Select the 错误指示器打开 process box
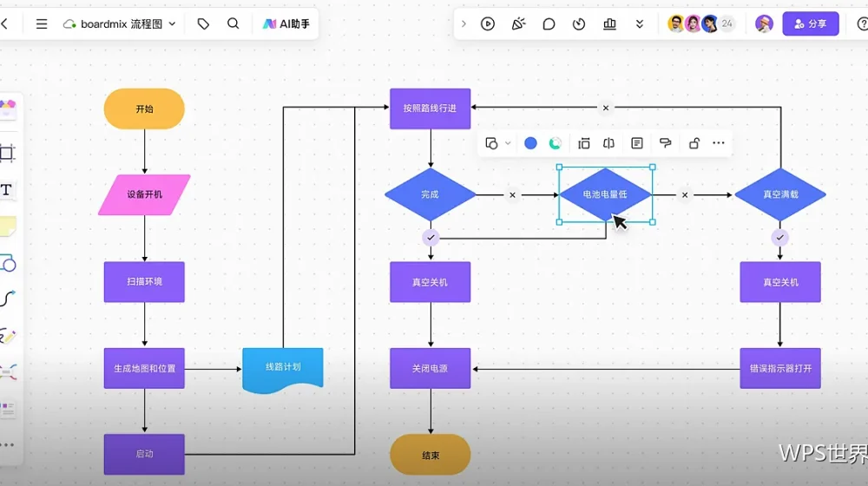The width and height of the screenshot is (868, 486). (x=780, y=368)
